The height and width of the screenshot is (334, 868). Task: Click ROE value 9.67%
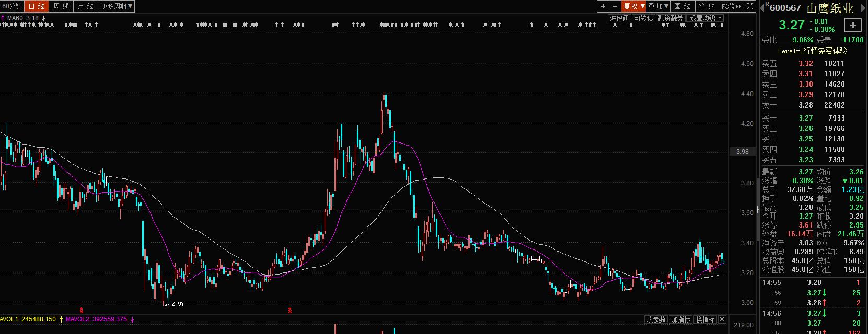coord(853,243)
